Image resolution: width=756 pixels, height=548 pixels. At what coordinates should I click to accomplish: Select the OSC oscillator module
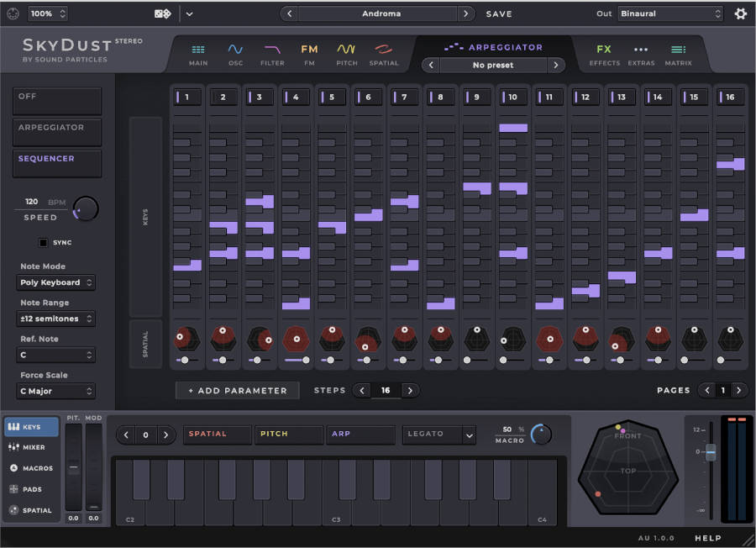[x=235, y=52]
